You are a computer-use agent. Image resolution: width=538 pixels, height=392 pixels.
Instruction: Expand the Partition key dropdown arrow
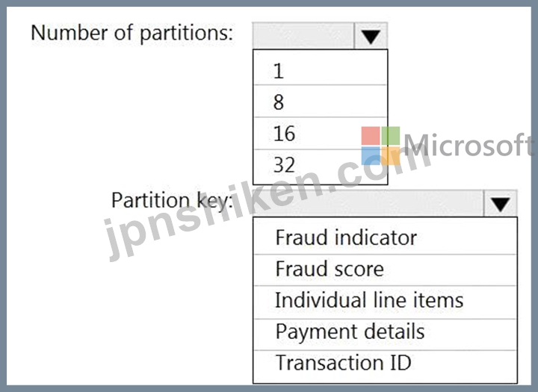click(500, 204)
